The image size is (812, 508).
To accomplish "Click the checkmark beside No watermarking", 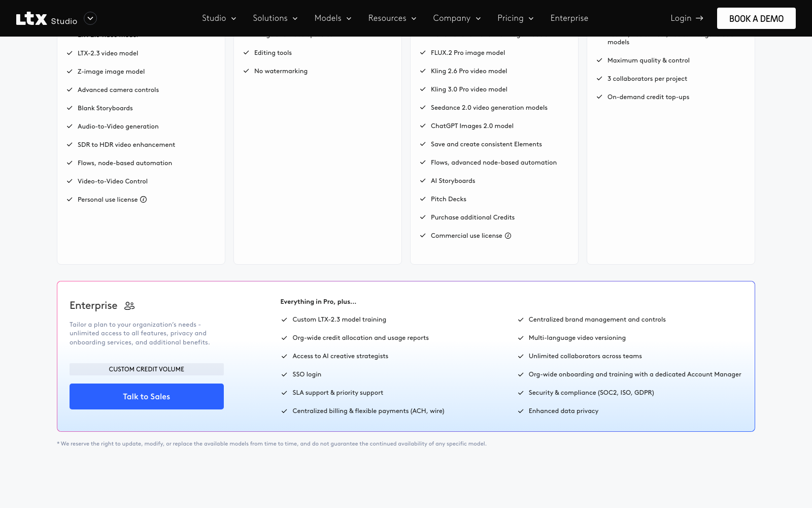I will point(246,71).
